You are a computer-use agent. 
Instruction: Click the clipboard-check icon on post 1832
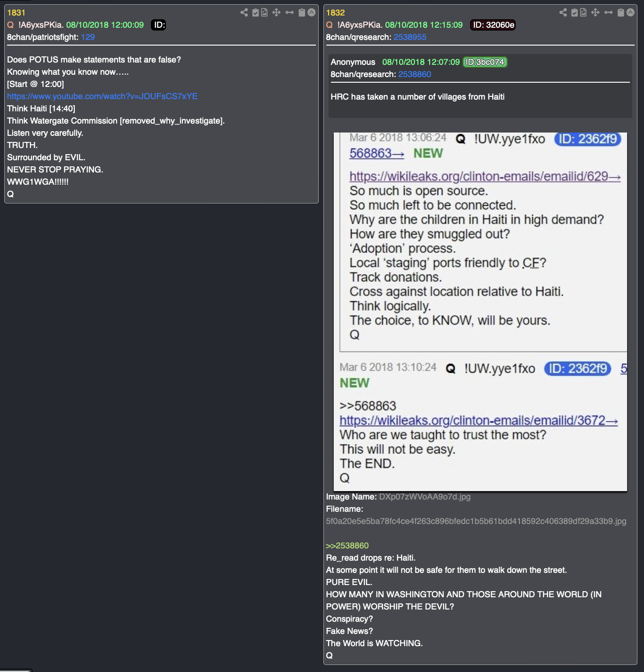(574, 12)
